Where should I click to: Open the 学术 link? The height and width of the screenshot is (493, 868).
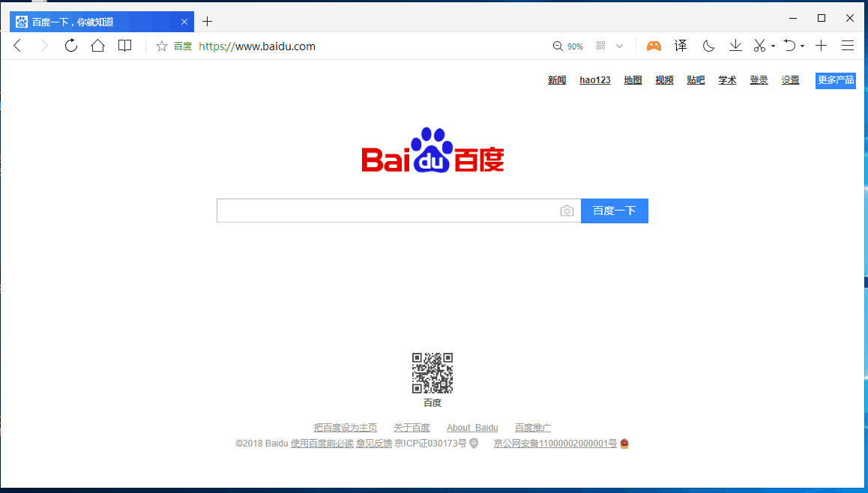pyautogui.click(x=727, y=80)
